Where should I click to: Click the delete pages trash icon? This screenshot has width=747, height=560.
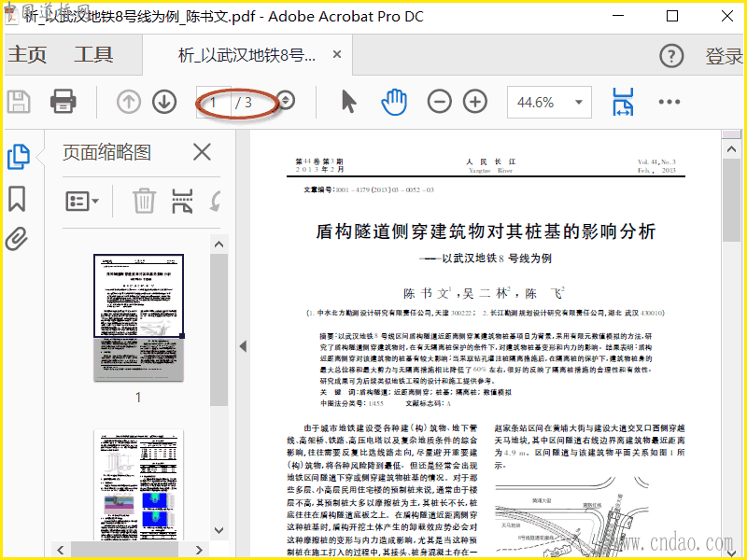pyautogui.click(x=144, y=201)
